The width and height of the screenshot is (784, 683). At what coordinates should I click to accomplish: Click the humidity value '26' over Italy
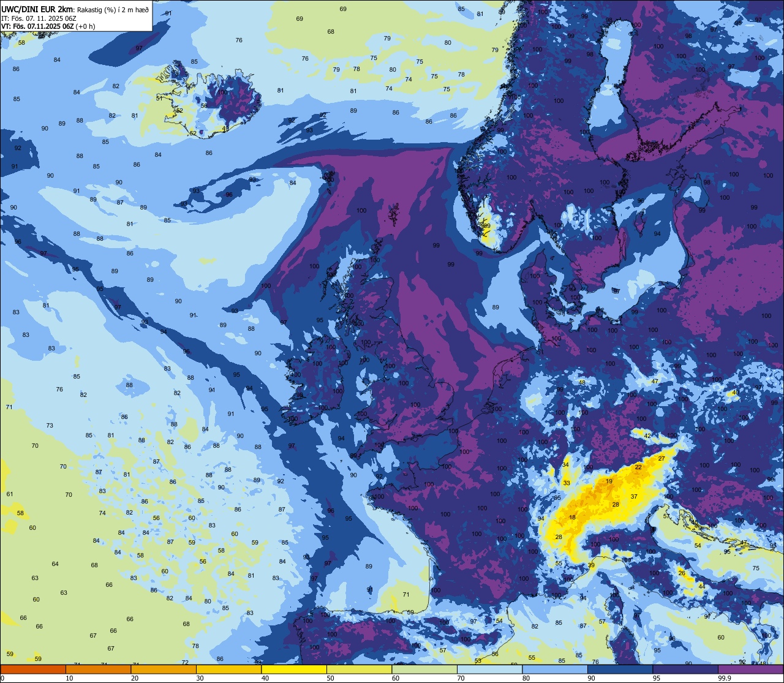tap(682, 573)
